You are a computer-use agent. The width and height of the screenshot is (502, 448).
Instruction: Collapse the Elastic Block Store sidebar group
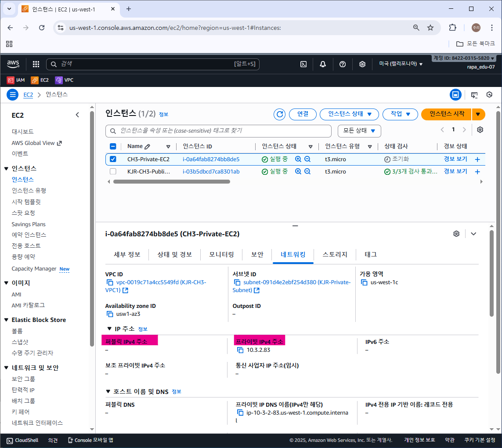[6, 320]
